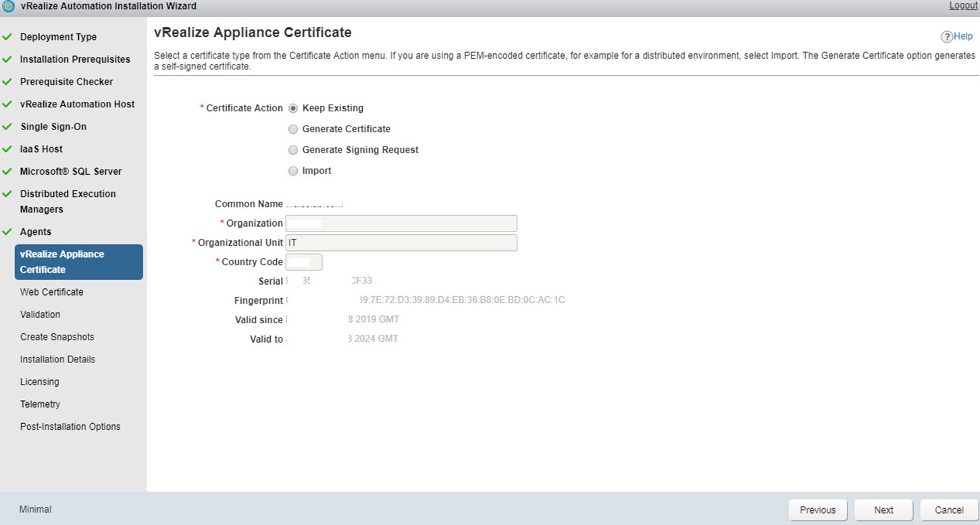Open Telemetry step
The image size is (980, 525).
click(40, 404)
